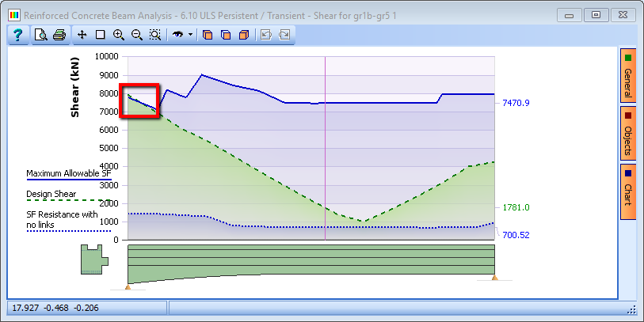This screenshot has height=322, width=644.
Task: Click the eye view filter icon
Action: (x=177, y=35)
